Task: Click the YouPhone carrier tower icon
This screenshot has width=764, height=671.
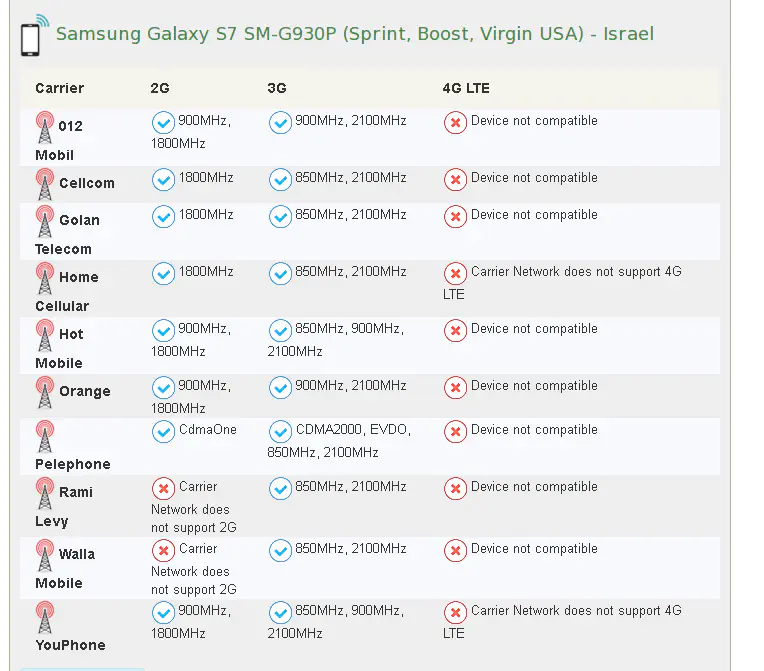Action: 45,617
